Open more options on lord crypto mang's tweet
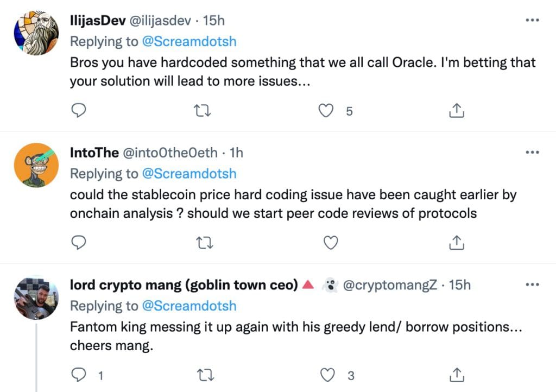The height and width of the screenshot is (392, 556). point(533,284)
